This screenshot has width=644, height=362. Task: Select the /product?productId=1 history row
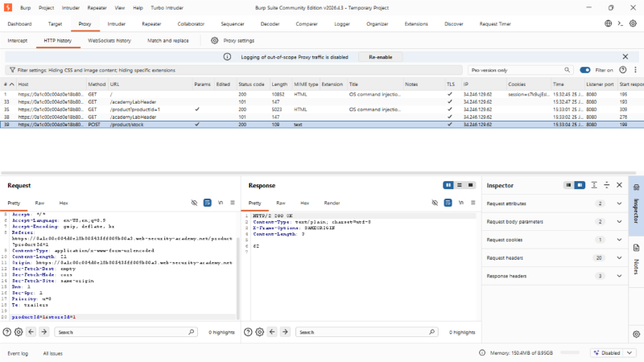pos(322,109)
